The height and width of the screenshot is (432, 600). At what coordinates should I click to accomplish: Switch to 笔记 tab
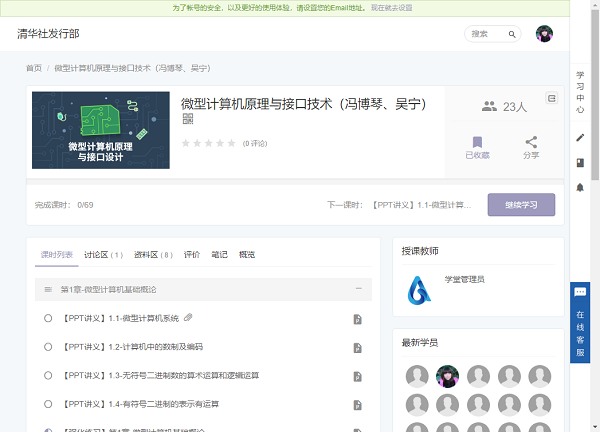click(219, 255)
